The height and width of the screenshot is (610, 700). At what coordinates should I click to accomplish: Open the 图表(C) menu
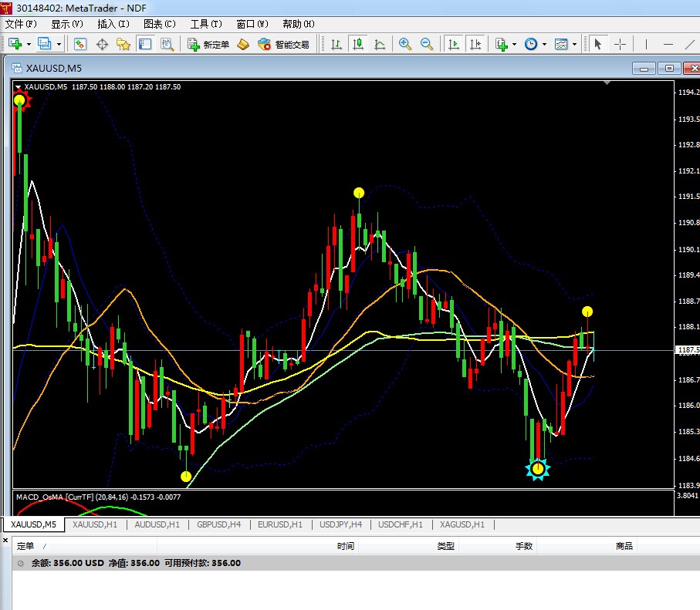point(160,24)
